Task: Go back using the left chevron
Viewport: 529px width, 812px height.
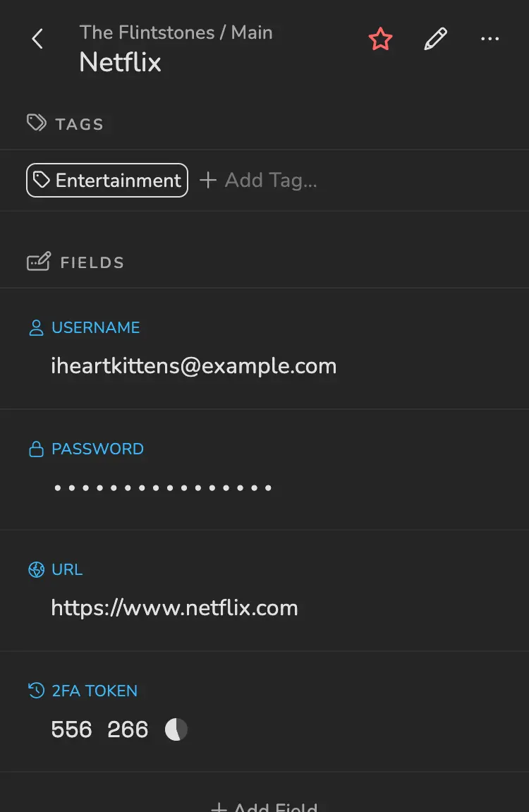Action: coord(38,40)
